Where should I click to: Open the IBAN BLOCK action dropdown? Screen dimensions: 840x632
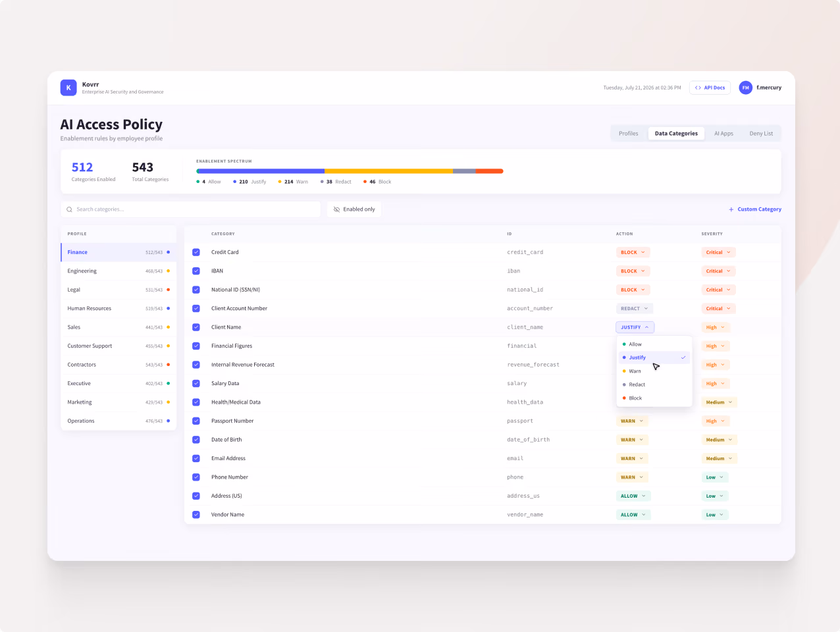pos(633,271)
